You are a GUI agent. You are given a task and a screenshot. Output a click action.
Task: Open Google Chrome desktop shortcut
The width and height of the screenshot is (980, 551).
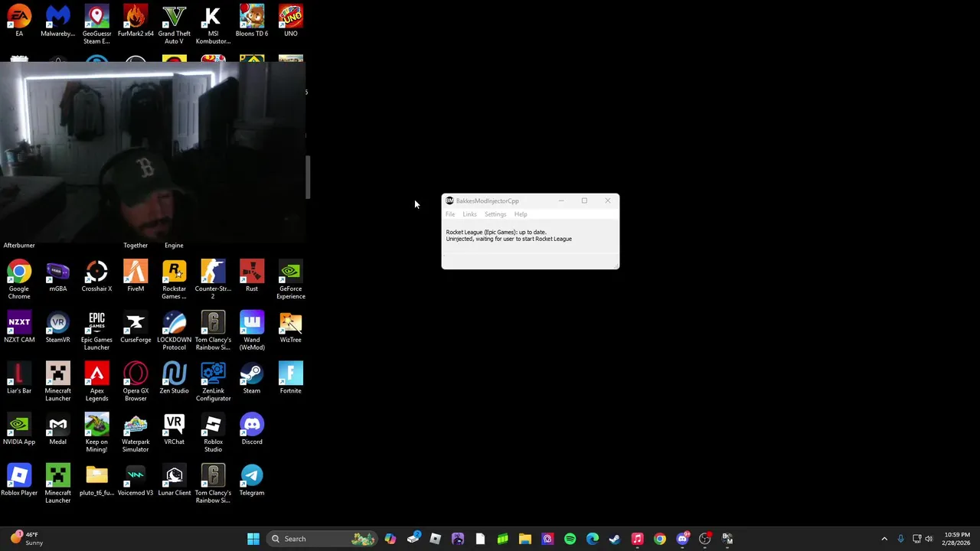pos(19,279)
